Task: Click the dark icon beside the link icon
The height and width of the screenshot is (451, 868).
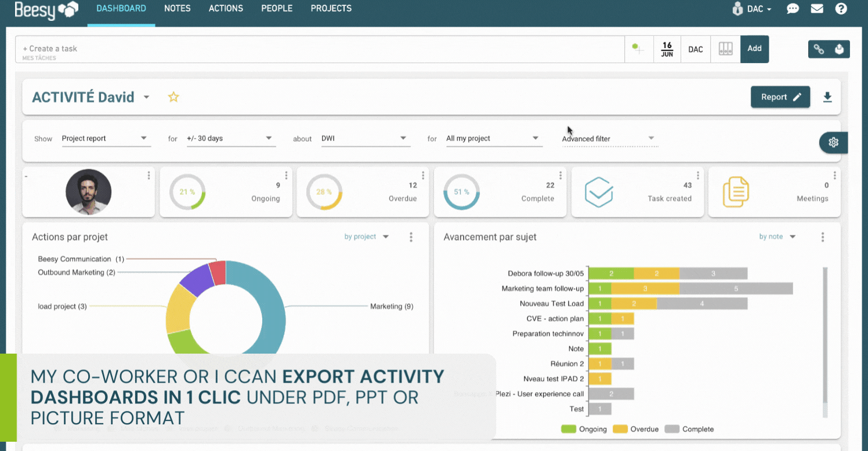Action: 839,49
